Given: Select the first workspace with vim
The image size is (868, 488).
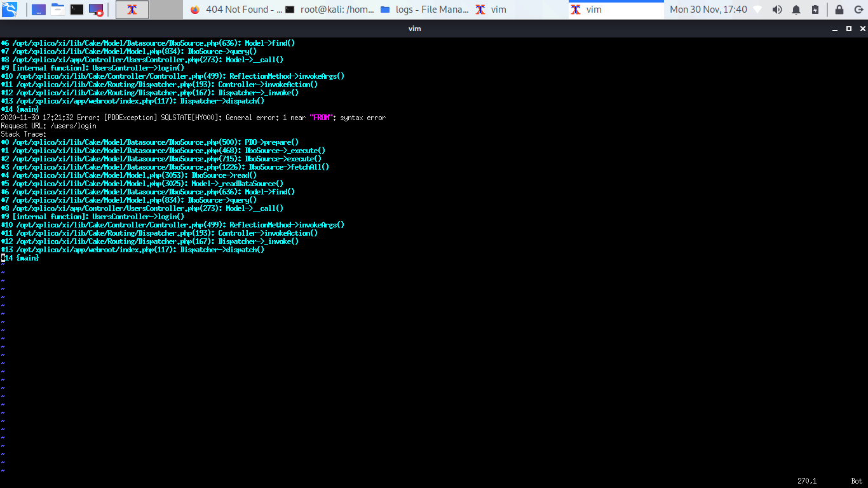Looking at the screenshot, I should pyautogui.click(x=132, y=10).
